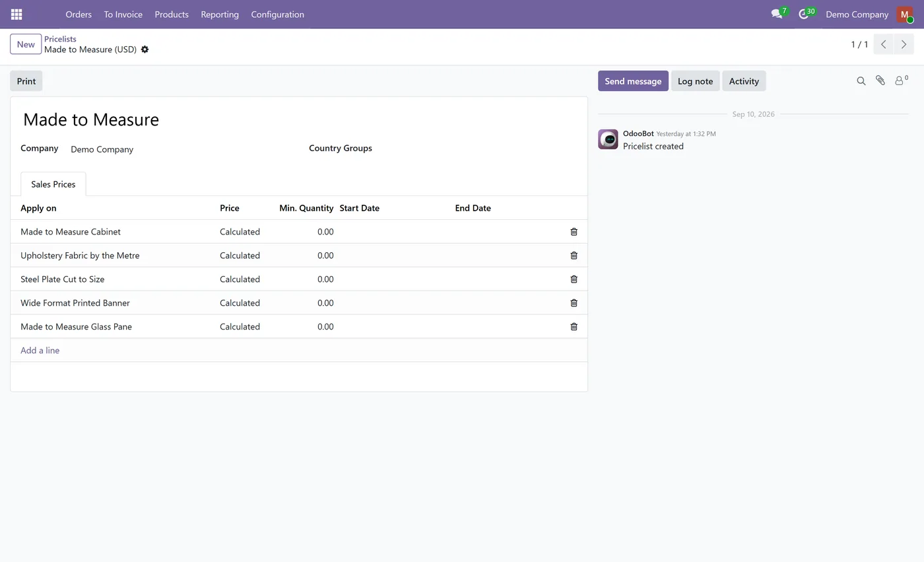
Task: Sort by the Start Date column header
Action: (359, 208)
